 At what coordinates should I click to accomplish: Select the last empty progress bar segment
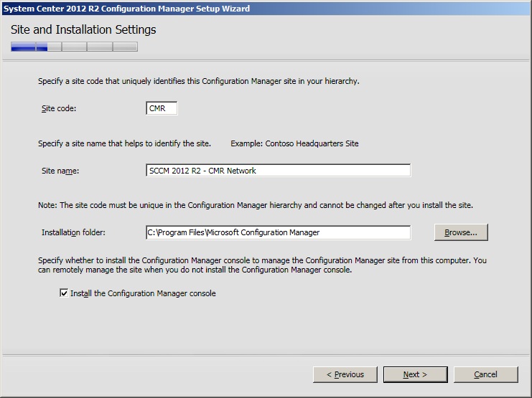coord(125,47)
